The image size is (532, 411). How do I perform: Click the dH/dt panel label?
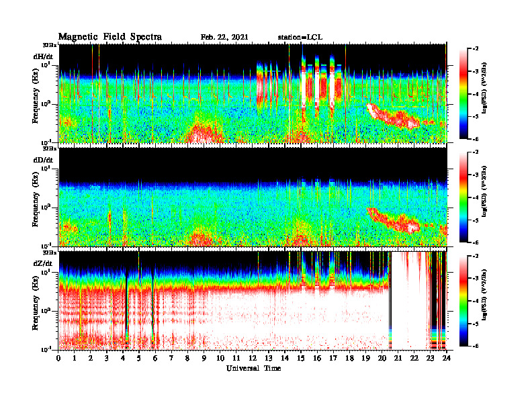[x=43, y=56]
